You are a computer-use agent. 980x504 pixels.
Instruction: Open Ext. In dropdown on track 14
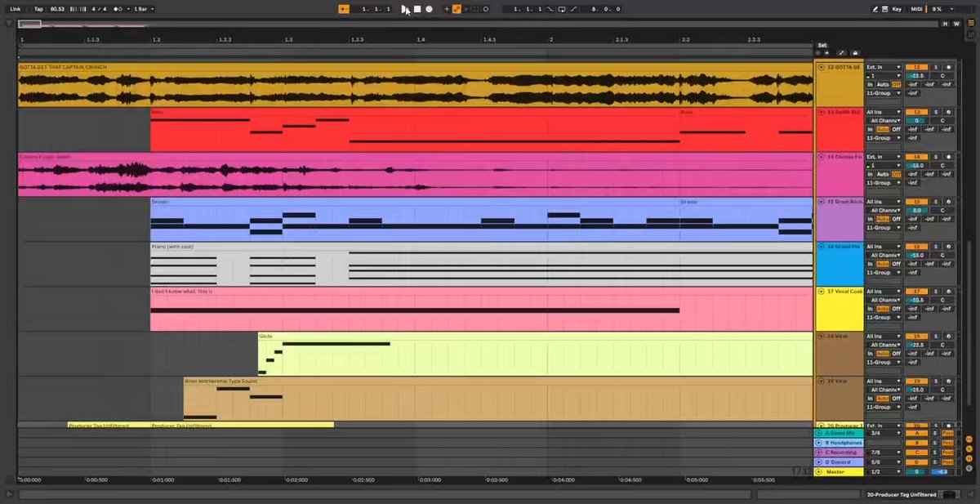[884, 157]
